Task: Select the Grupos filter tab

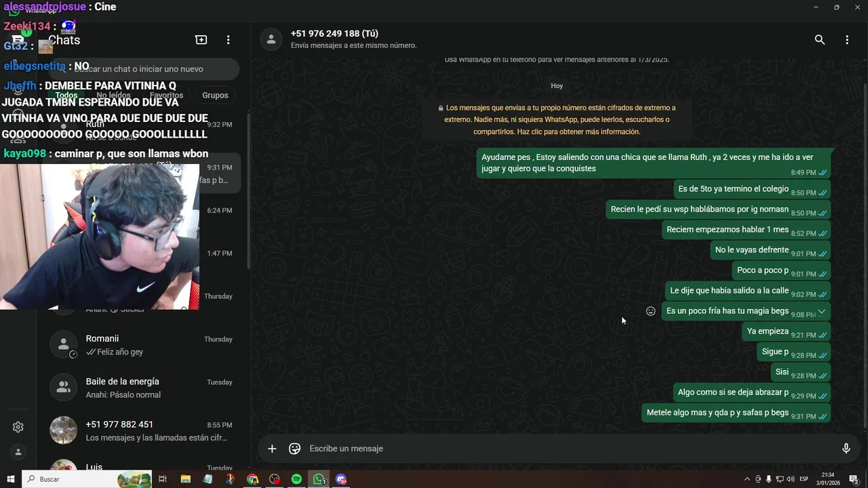Action: click(215, 96)
